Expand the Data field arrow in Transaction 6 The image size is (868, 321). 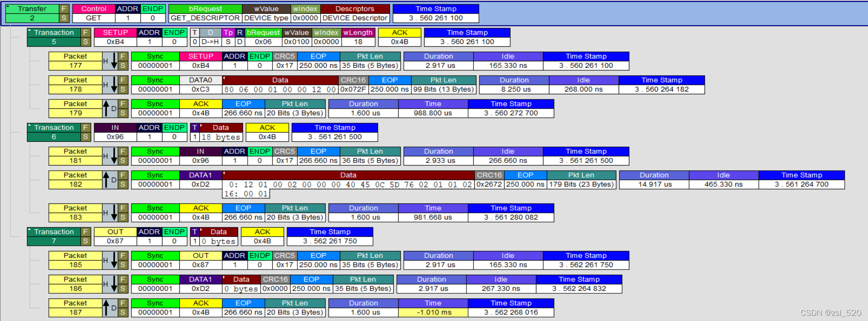coord(201,125)
